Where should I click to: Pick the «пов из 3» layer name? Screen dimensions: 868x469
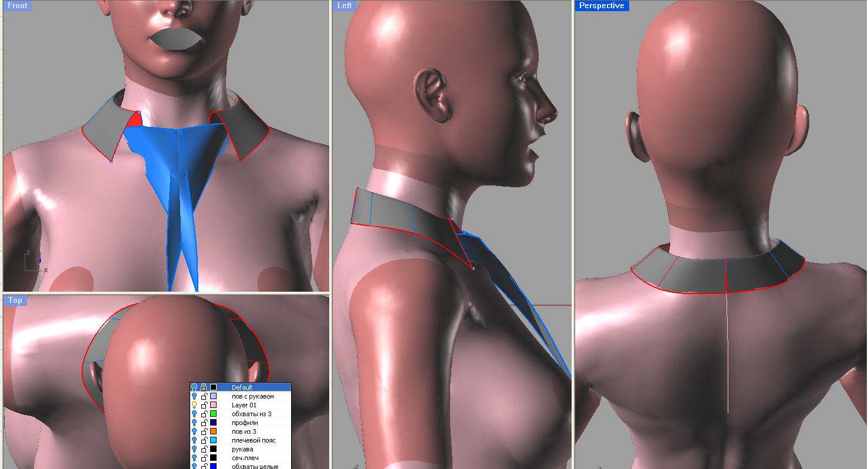[x=244, y=431]
